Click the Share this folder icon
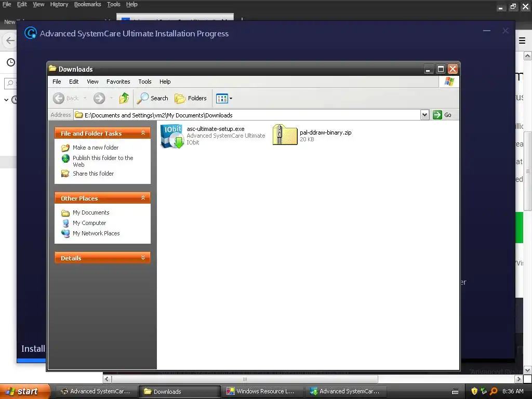 tap(65, 174)
